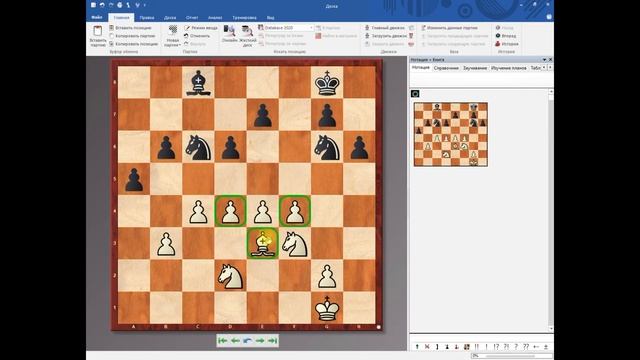
Task: Open the Отчет ribbon tab
Action: pyautogui.click(x=192, y=18)
